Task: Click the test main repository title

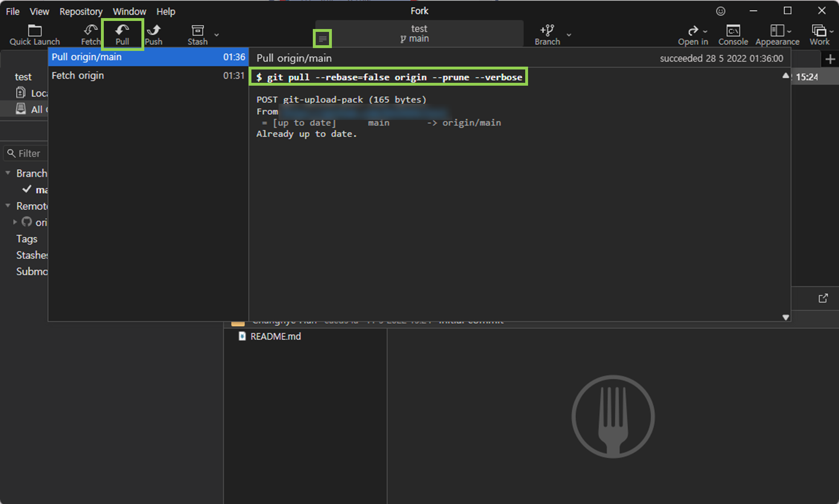Action: coord(419,33)
